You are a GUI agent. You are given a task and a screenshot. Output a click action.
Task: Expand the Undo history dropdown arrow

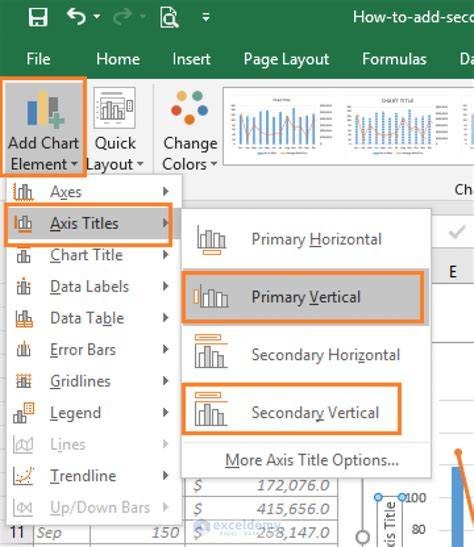click(x=97, y=16)
